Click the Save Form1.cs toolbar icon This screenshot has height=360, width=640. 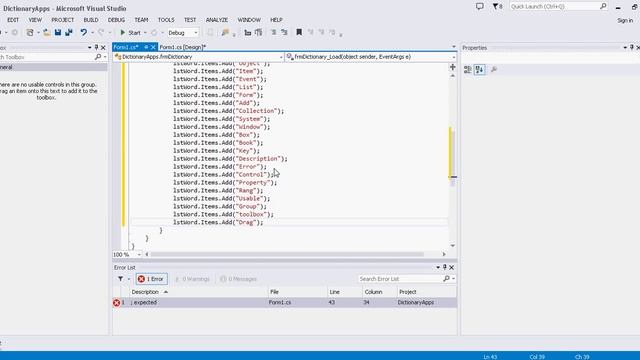58,32
